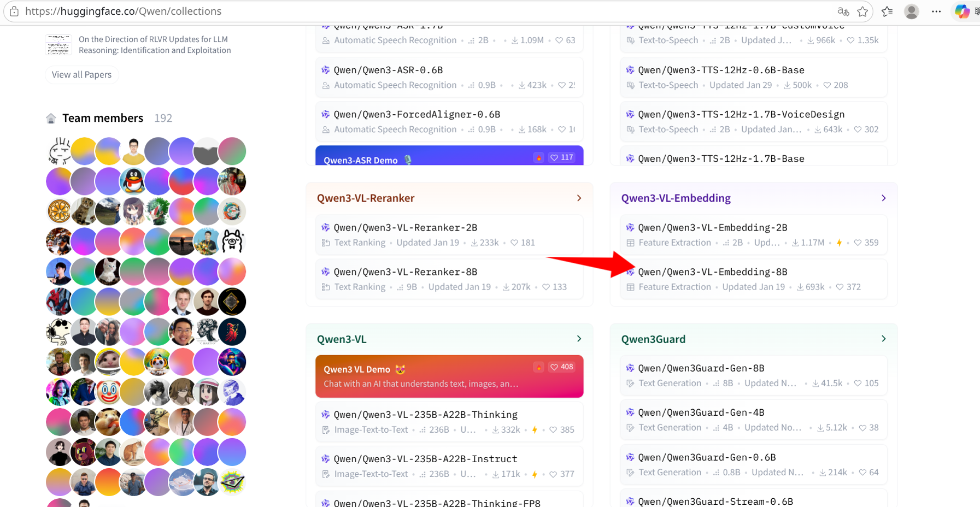Click the penguin avatar in team members
Viewport: 980px width, 507px height.
pos(133,181)
